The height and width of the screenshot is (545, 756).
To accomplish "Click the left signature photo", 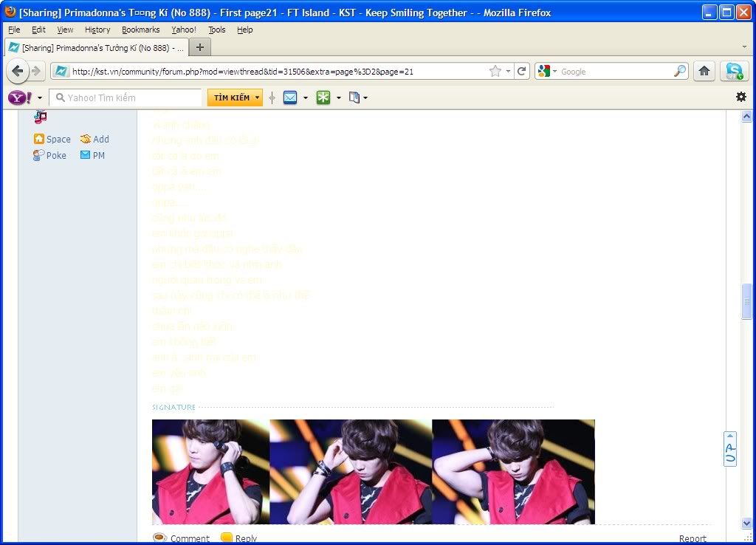I will tap(210, 472).
